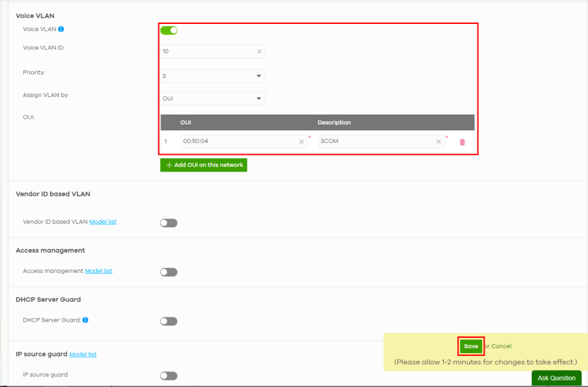Enable Vendor ID based VLAN toggle

tap(169, 223)
